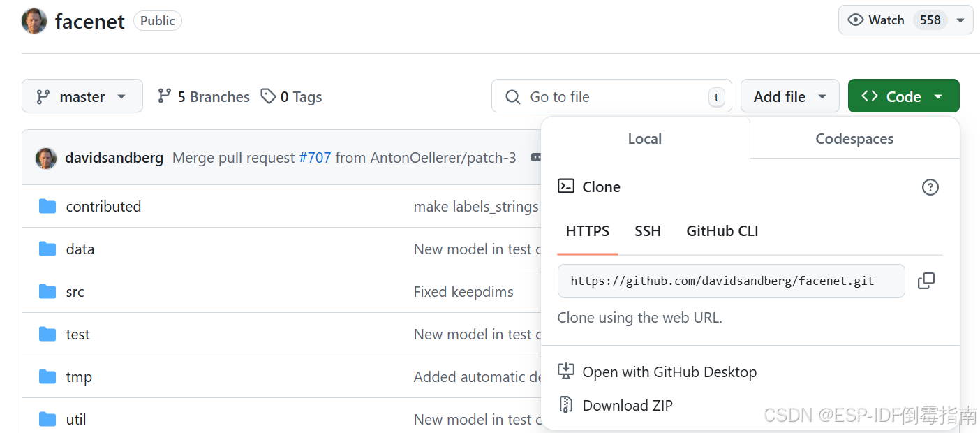
Task: Click 'Clone using the web URL.' text
Action: [640, 318]
